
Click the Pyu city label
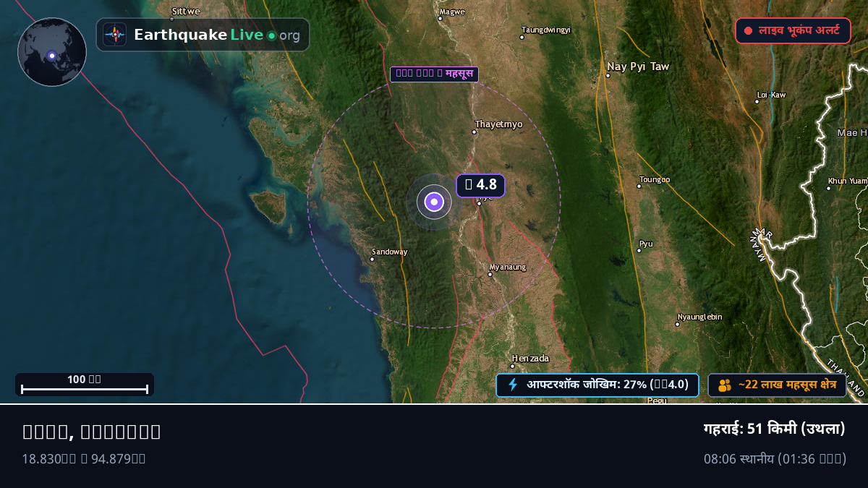[646, 244]
